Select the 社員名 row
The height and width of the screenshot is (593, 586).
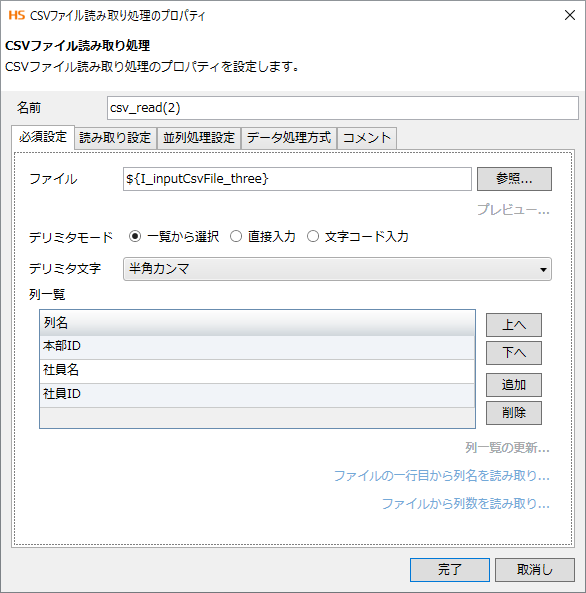point(257,371)
